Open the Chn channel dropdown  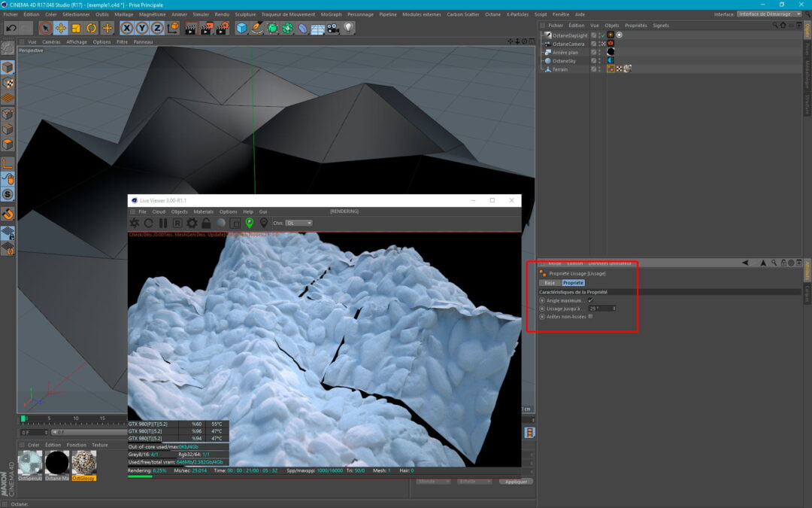[298, 223]
